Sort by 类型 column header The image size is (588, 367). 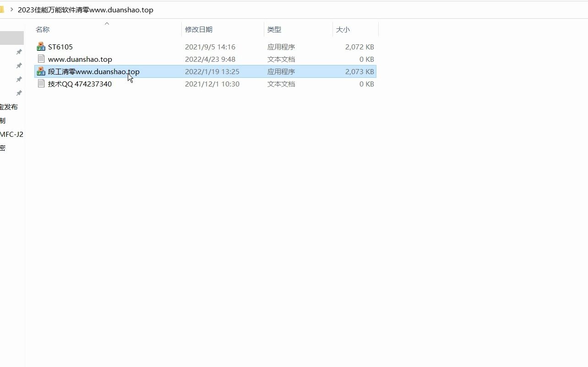pos(274,29)
